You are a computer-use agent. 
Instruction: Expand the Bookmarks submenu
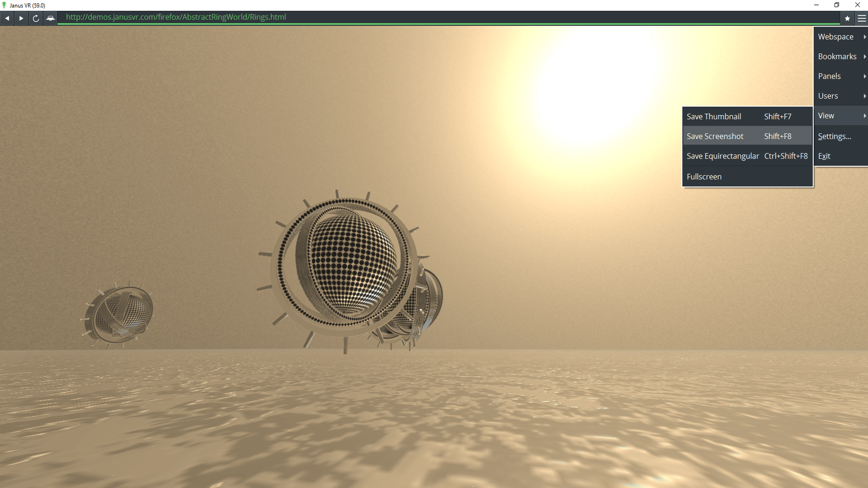[837, 56]
